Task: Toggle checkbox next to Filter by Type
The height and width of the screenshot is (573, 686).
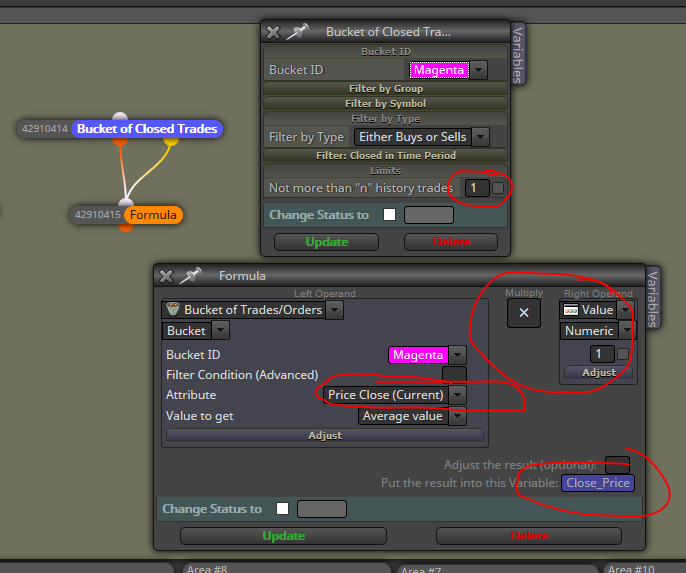Action: tap(497, 137)
